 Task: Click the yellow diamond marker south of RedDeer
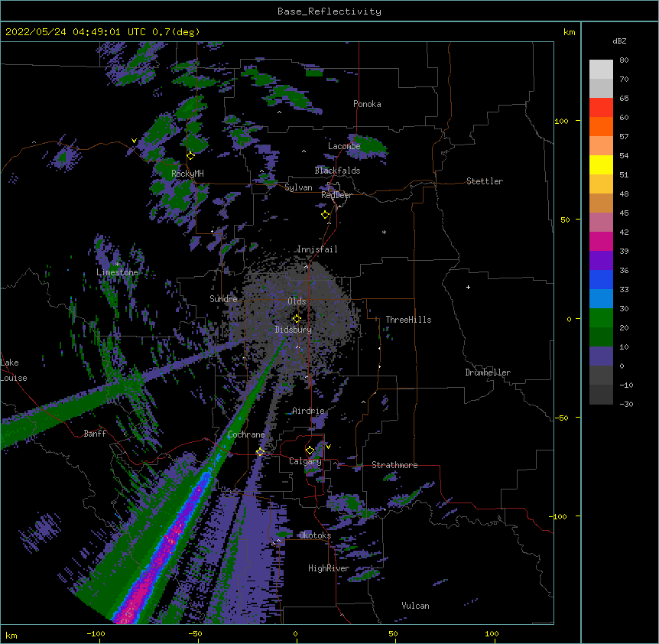click(x=326, y=215)
